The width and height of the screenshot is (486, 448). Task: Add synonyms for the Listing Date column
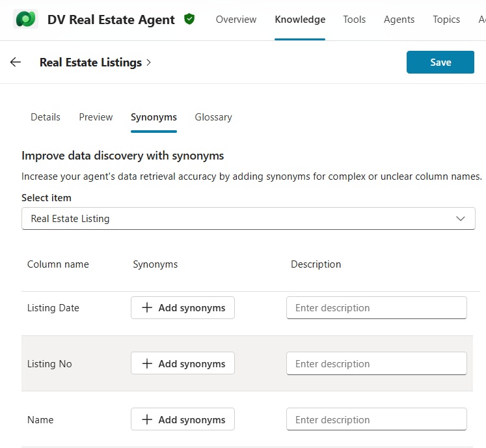coord(183,308)
